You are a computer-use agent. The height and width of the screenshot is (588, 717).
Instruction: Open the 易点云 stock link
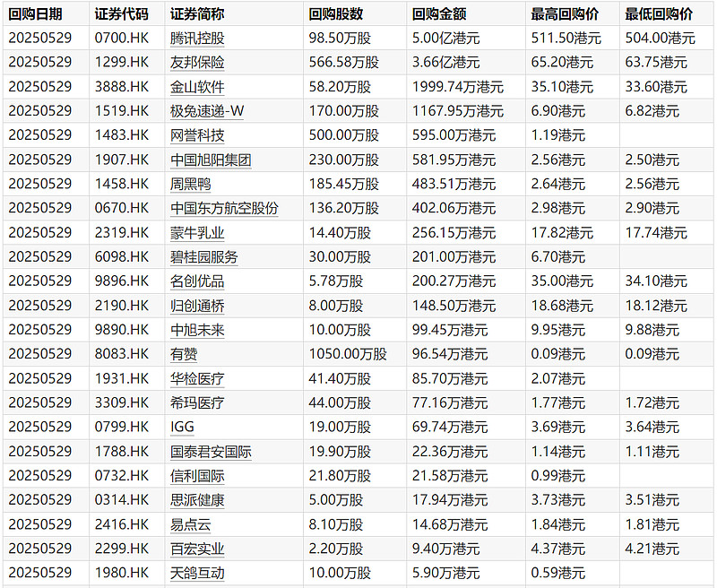pyautogui.click(x=190, y=524)
